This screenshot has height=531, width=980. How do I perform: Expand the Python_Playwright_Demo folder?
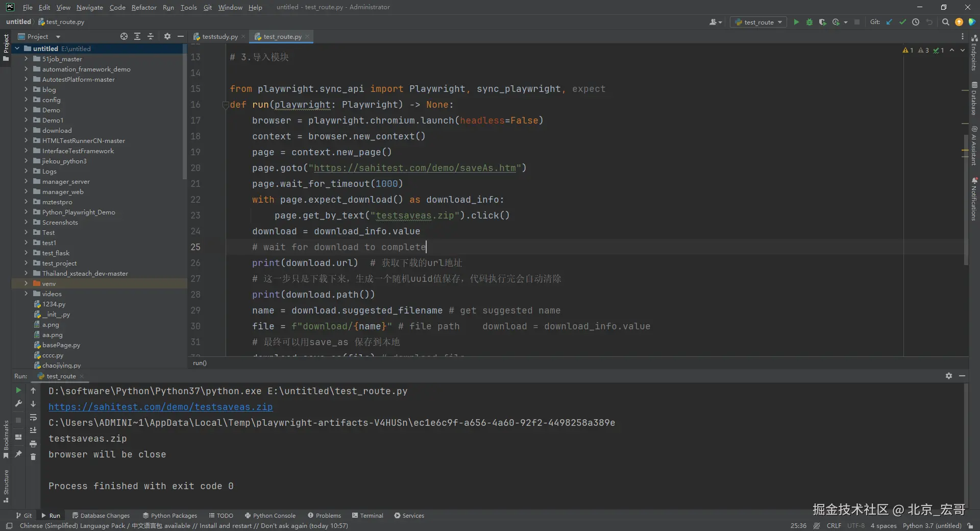click(26, 212)
